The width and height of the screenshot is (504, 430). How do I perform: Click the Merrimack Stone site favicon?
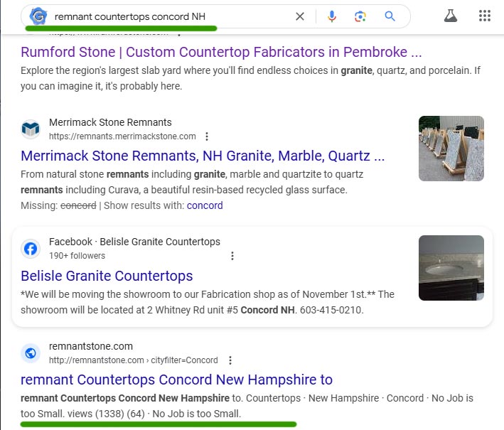(x=31, y=129)
